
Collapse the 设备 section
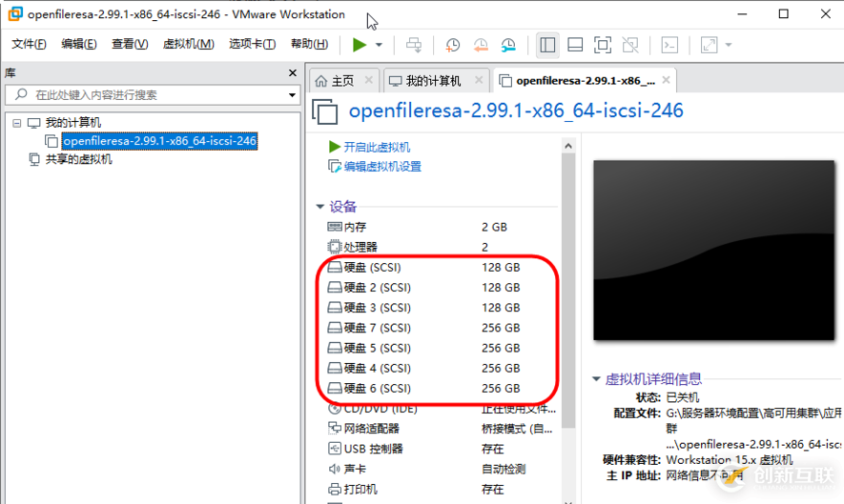click(320, 207)
